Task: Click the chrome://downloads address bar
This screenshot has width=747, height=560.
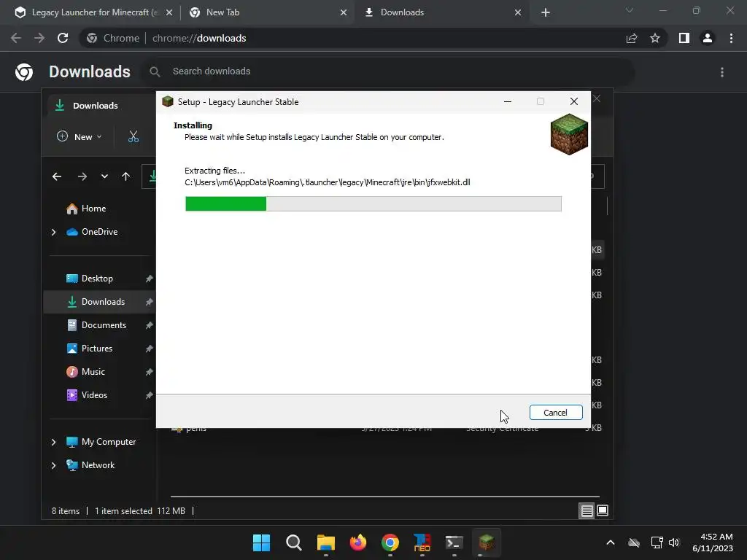Action: 352,38
